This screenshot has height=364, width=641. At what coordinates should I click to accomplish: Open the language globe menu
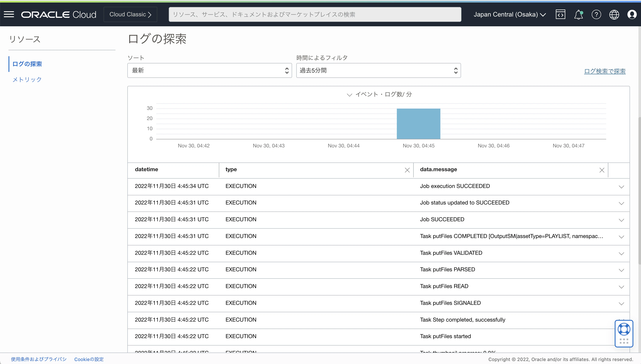[614, 14]
